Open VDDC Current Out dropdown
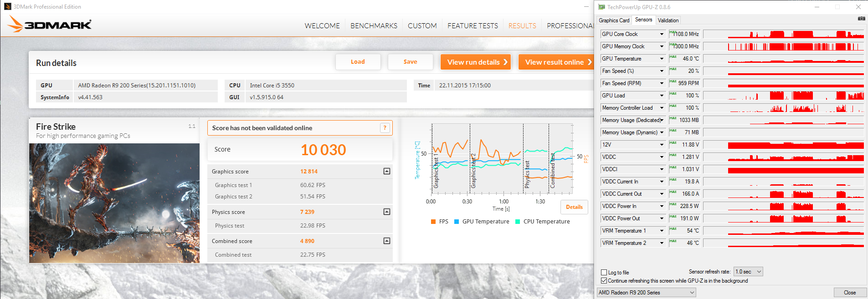 click(x=662, y=194)
